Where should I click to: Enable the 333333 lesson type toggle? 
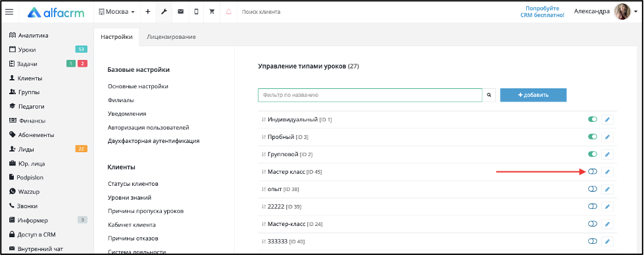592,241
